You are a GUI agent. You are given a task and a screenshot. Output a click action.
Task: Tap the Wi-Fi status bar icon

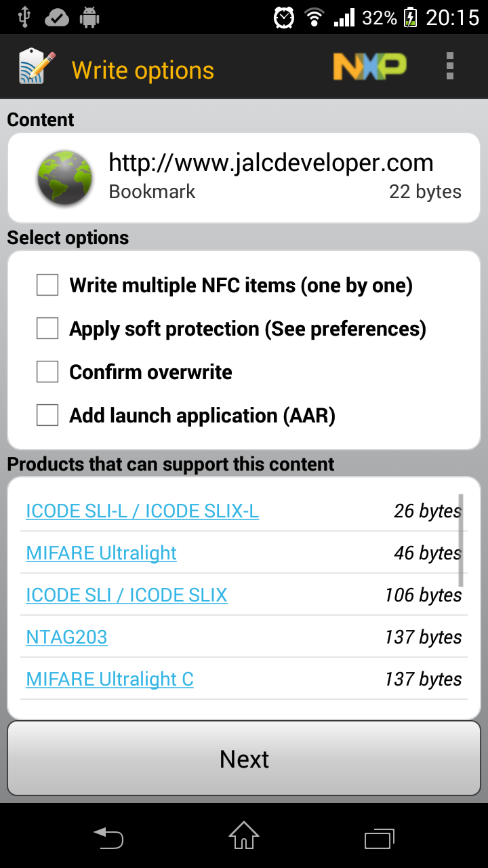[314, 17]
